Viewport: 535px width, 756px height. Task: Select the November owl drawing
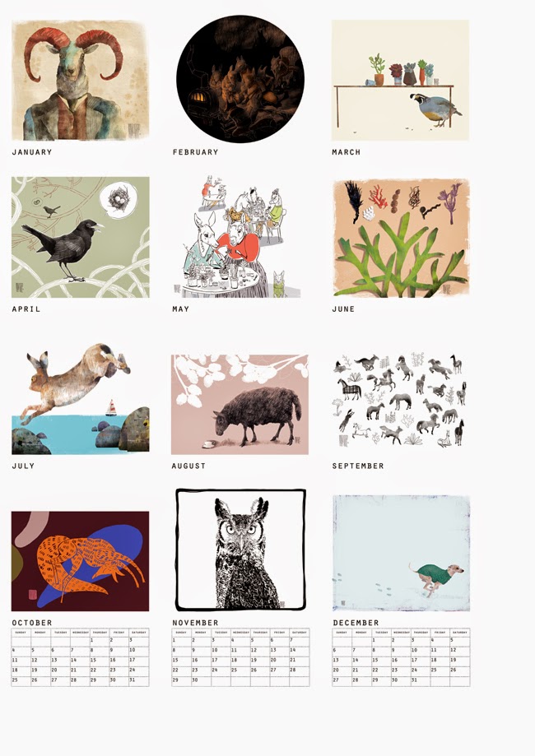(240, 550)
